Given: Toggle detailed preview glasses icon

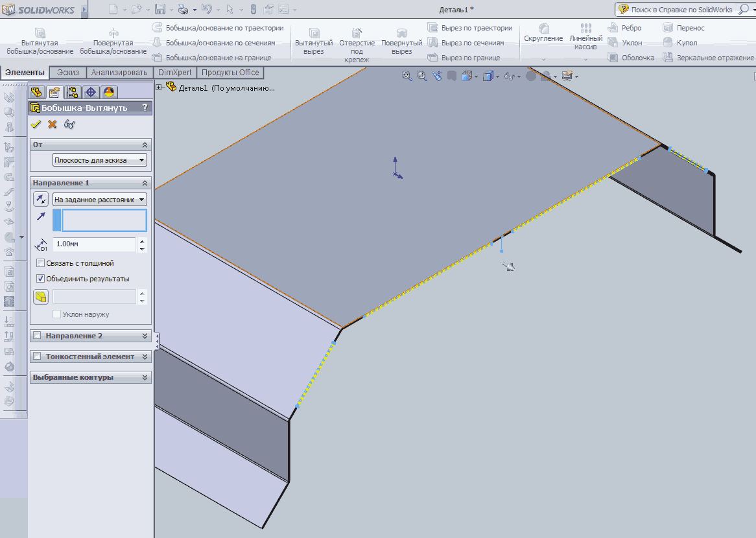Looking at the screenshot, I should coord(69,124).
